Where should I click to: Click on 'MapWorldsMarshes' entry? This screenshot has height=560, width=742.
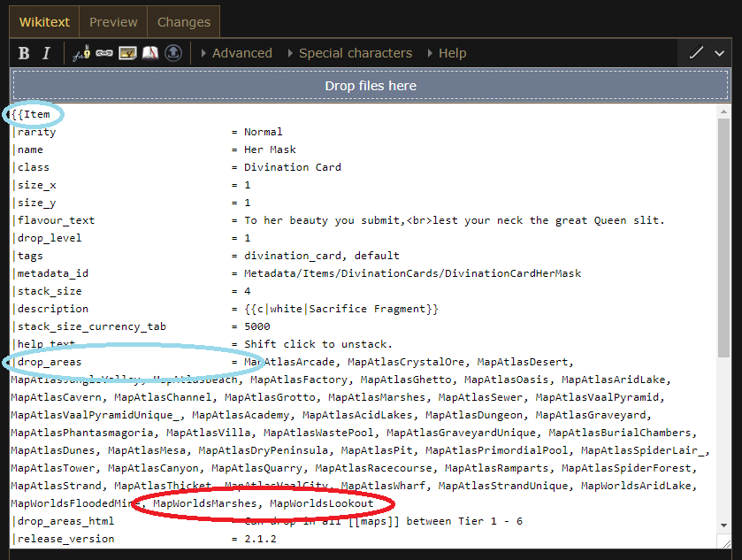point(204,503)
